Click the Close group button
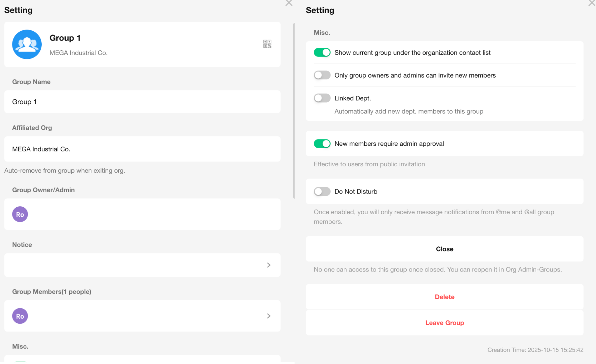596x364 pixels. point(444,249)
